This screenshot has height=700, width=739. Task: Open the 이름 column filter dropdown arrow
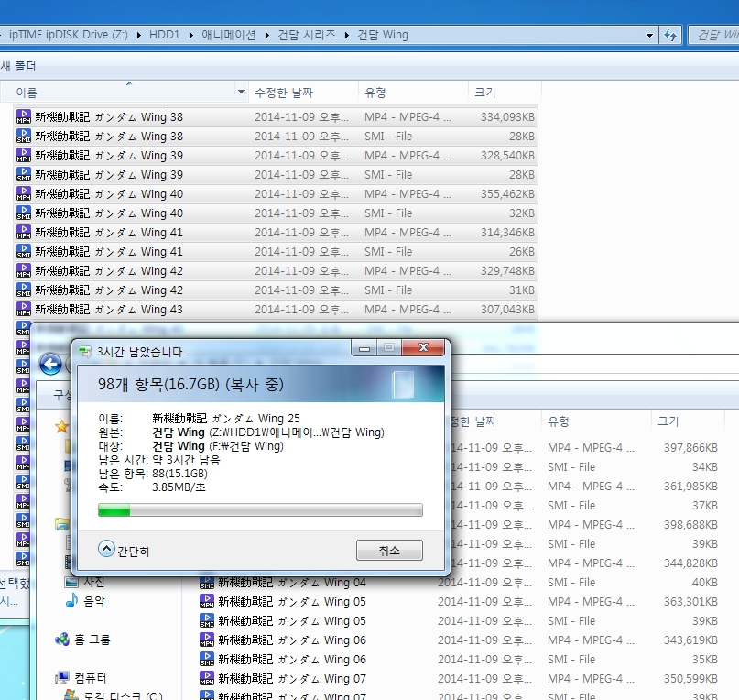tap(241, 92)
